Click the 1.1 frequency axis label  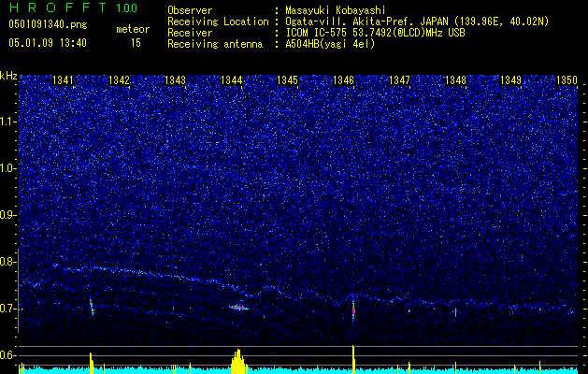pos(8,122)
